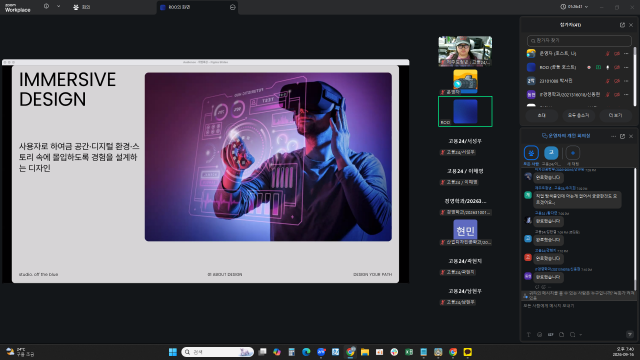640x360 pixels.
Task: Open the people icon tab in the top bar
Action: [x=82, y=7]
